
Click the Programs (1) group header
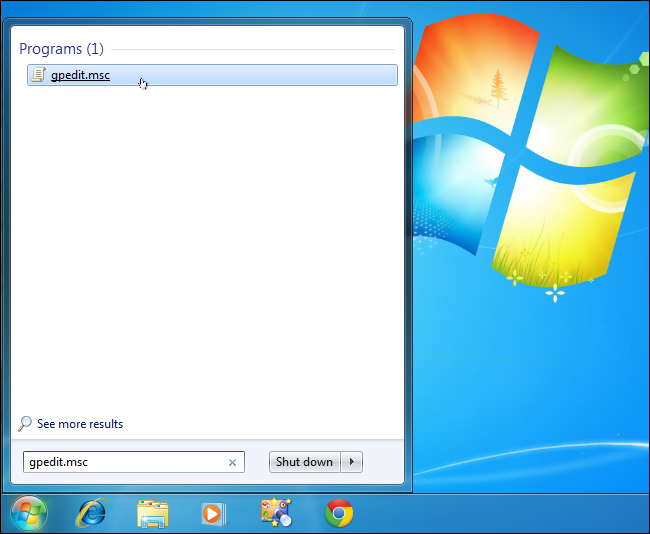(x=61, y=49)
